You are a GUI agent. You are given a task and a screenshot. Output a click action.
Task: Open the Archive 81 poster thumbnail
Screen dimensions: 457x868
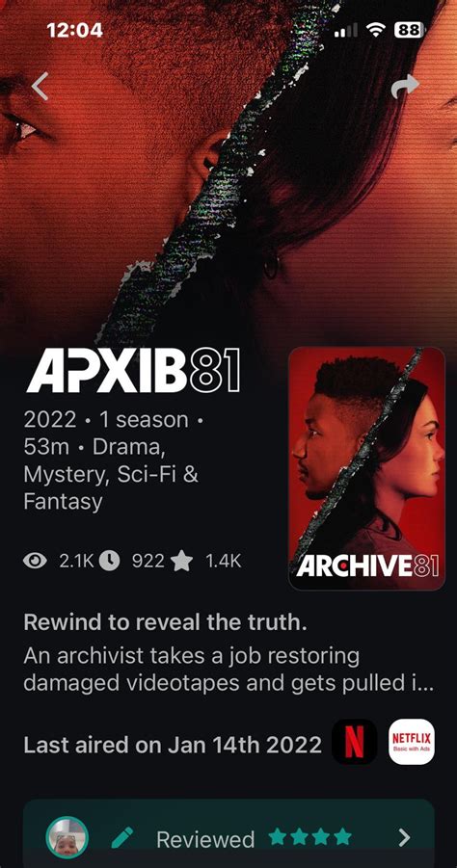(366, 468)
